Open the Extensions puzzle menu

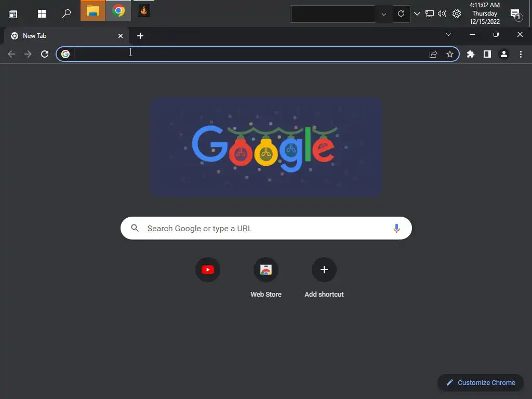(x=471, y=54)
